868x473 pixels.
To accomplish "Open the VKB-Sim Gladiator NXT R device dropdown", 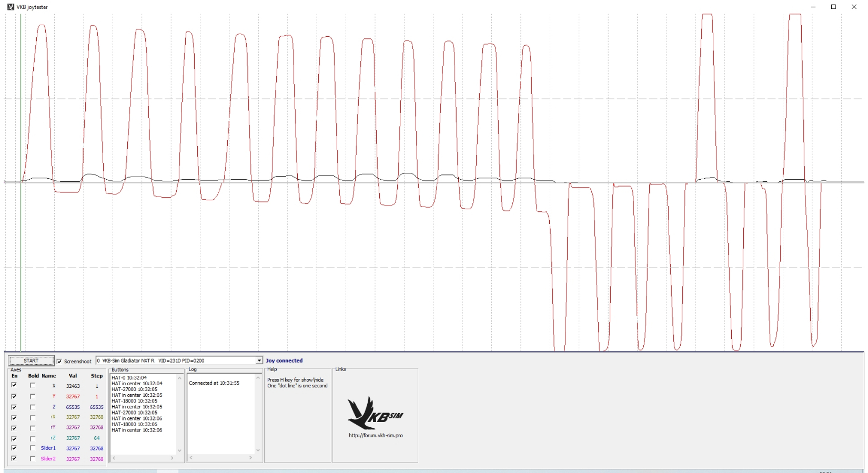I will (x=259, y=361).
